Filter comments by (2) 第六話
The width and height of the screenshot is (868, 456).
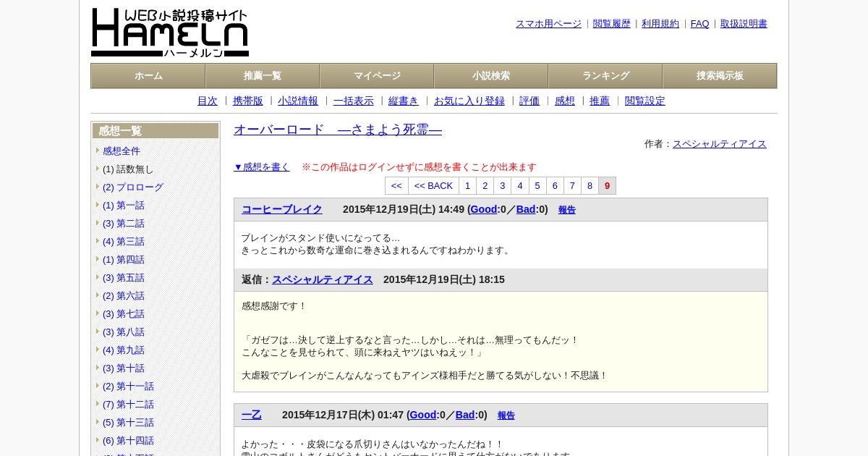click(x=124, y=296)
